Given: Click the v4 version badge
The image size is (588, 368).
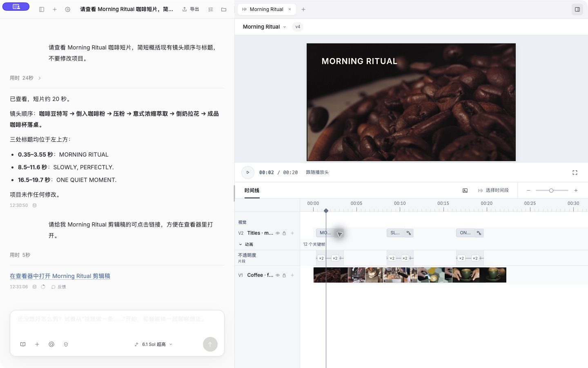Looking at the screenshot, I should tap(298, 27).
